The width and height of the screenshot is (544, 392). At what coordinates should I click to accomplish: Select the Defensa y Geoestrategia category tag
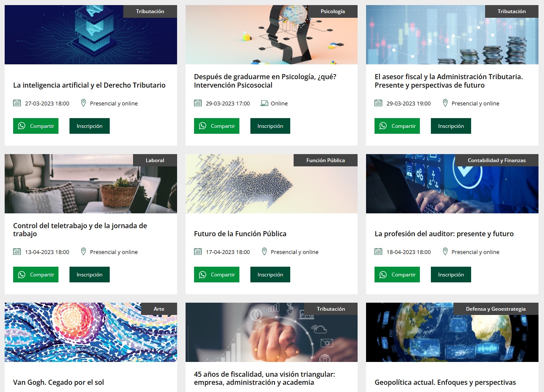(496, 309)
